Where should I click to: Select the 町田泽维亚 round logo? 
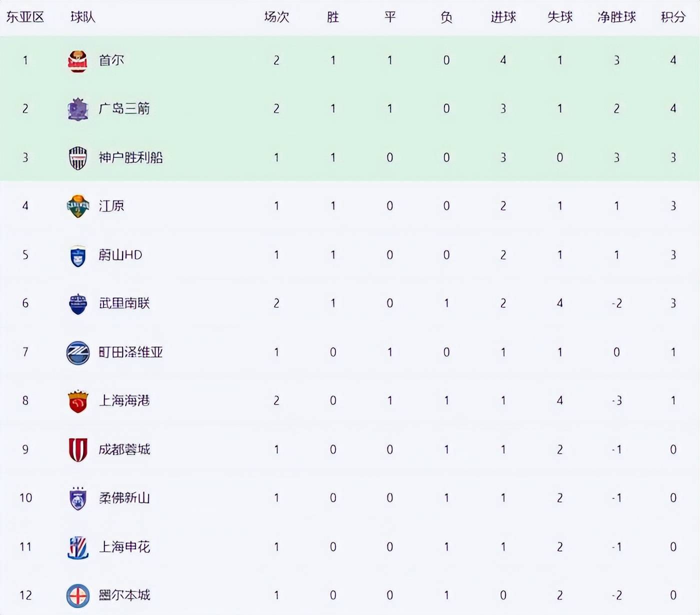pyautogui.click(x=77, y=352)
